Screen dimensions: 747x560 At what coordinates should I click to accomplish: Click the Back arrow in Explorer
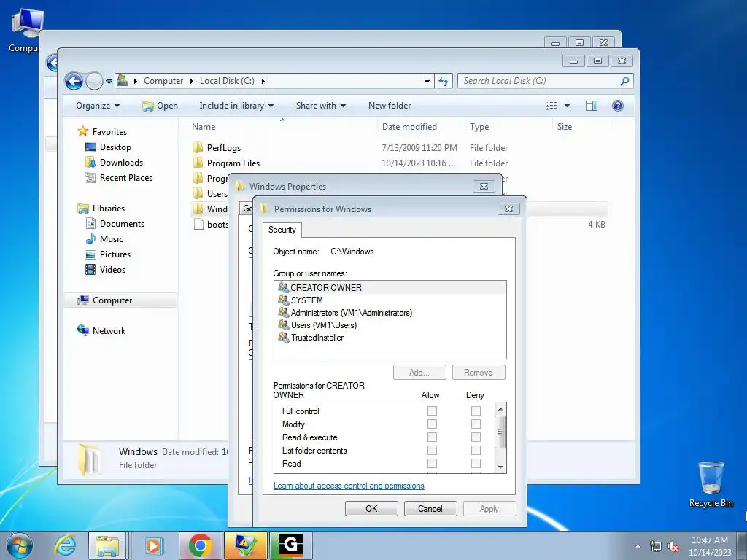74,81
